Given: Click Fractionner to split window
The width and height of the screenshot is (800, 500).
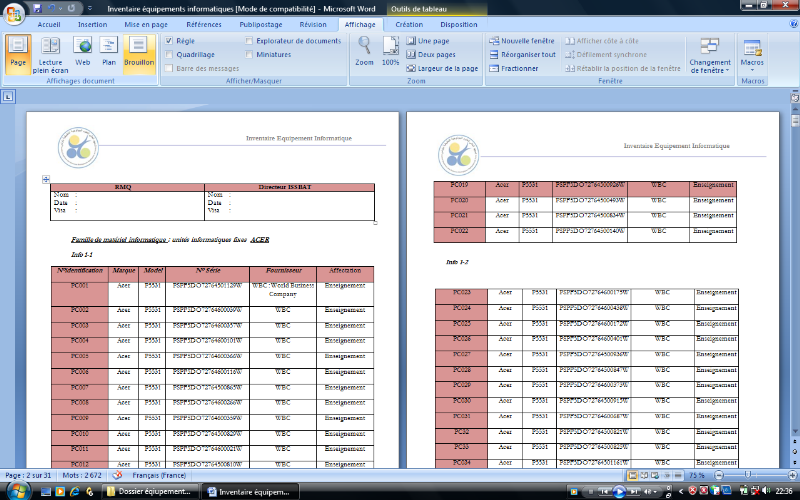Looking at the screenshot, I should (514, 68).
